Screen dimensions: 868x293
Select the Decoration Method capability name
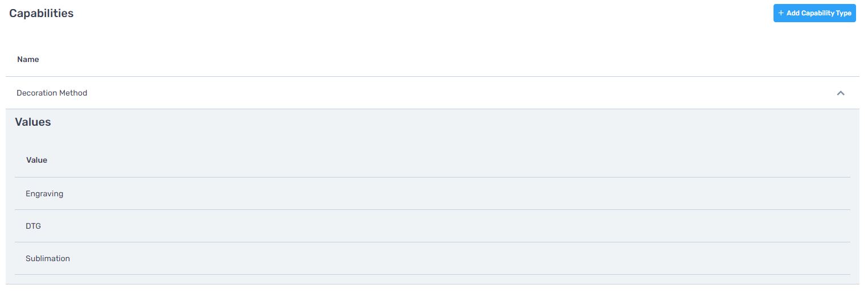[52, 93]
